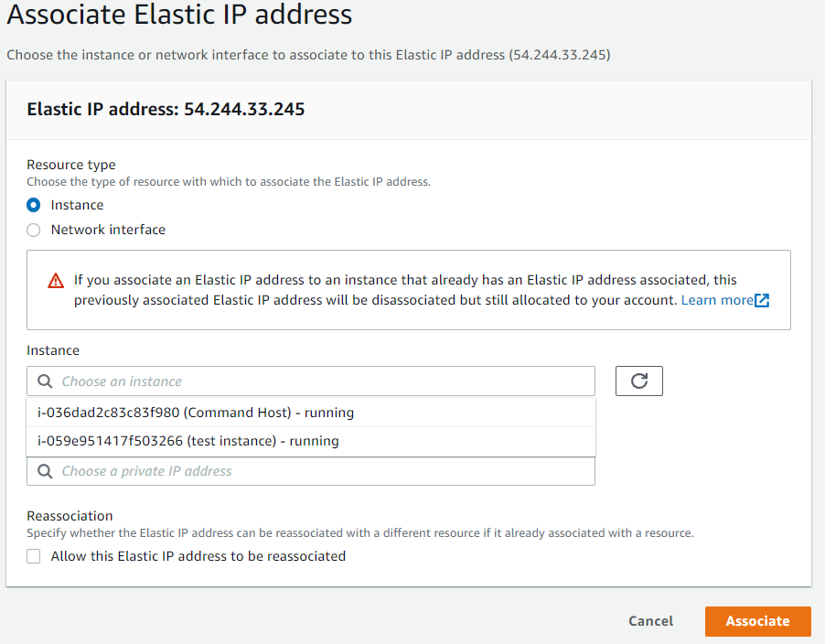Select the Network interface resource type
This screenshot has height=644, width=825.
coord(33,230)
